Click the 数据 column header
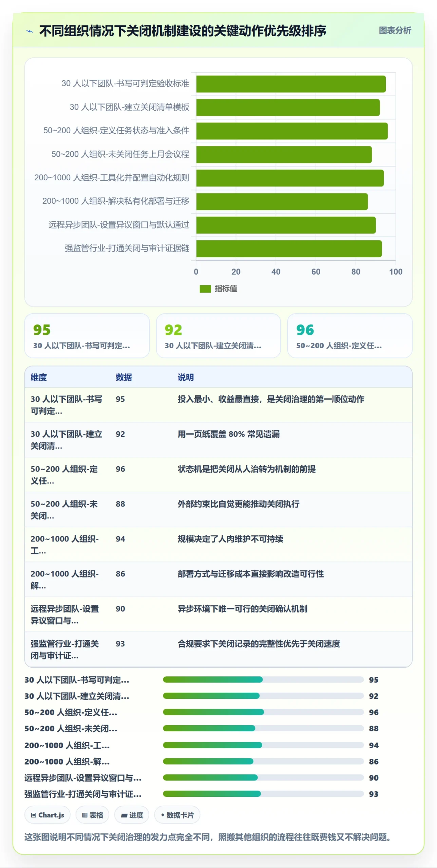The height and width of the screenshot is (868, 437). point(123,377)
